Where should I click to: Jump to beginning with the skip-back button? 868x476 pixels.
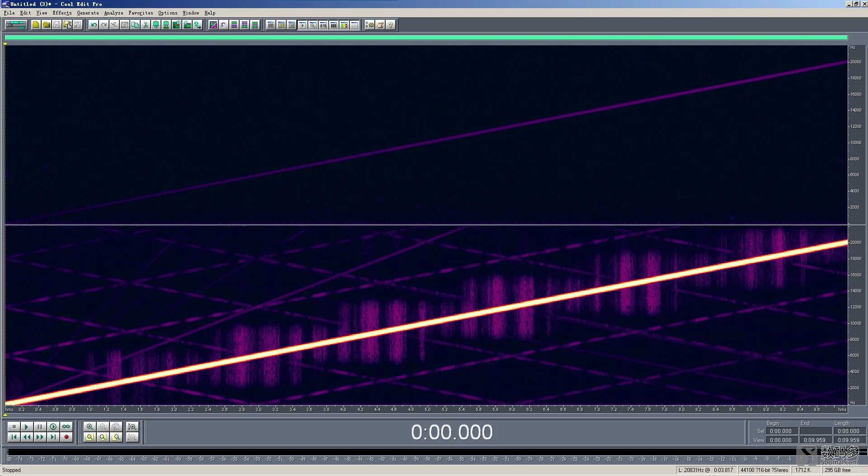(14, 437)
